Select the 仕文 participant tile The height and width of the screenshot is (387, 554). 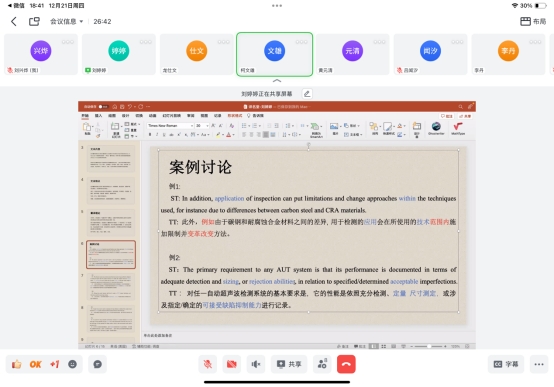[x=196, y=54]
